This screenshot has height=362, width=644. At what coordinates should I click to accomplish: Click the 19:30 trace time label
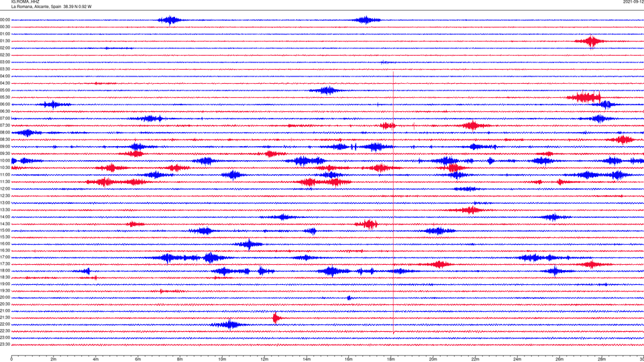point(5,290)
